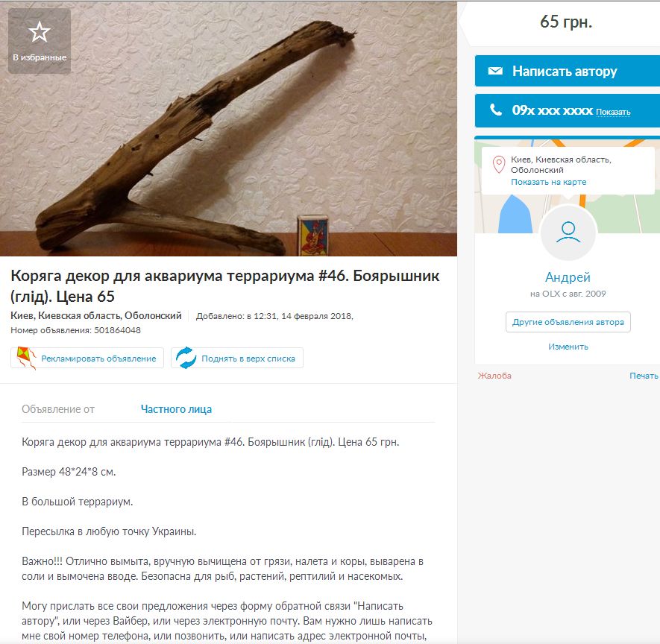Click the map location pin icon
The width and height of the screenshot is (660, 644).
click(x=499, y=165)
